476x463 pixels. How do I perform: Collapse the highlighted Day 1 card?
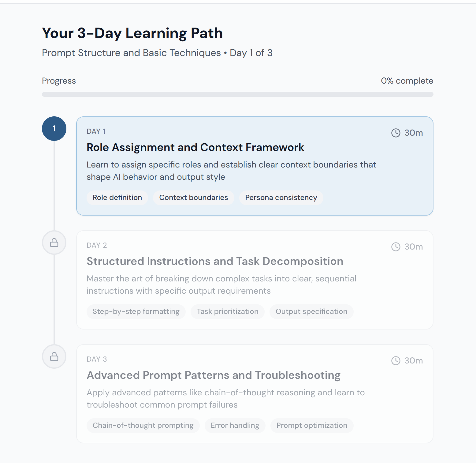255,166
